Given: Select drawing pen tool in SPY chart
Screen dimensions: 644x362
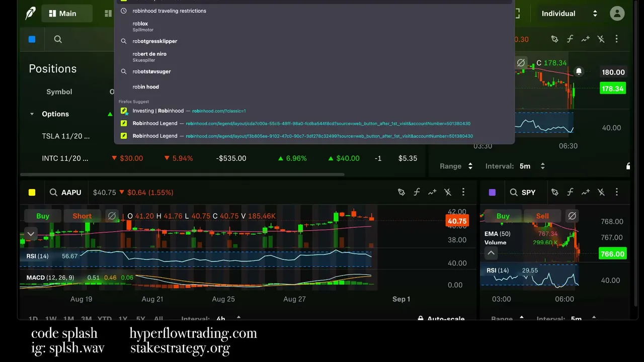Looking at the screenshot, I should [x=554, y=192].
